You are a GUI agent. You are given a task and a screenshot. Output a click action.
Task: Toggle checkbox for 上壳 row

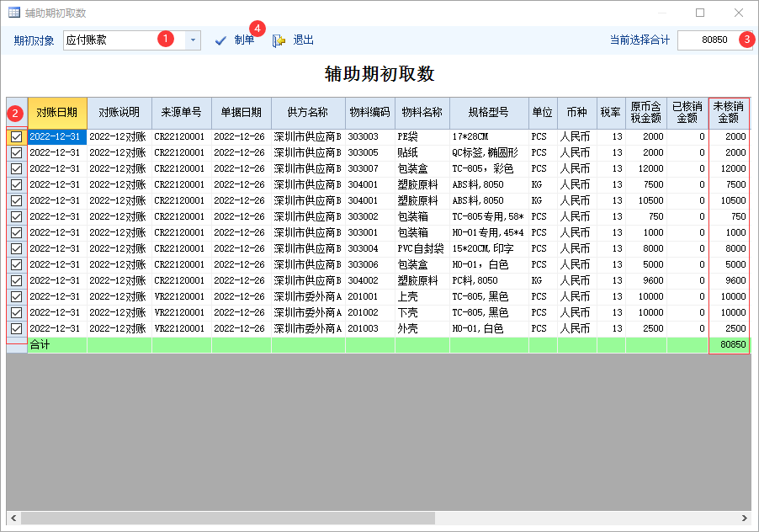click(16, 296)
